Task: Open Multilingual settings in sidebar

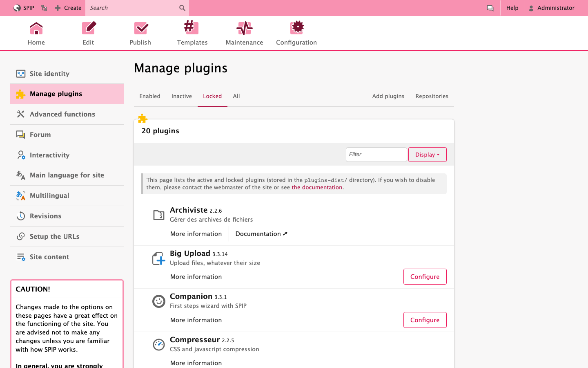Action: (x=67, y=196)
